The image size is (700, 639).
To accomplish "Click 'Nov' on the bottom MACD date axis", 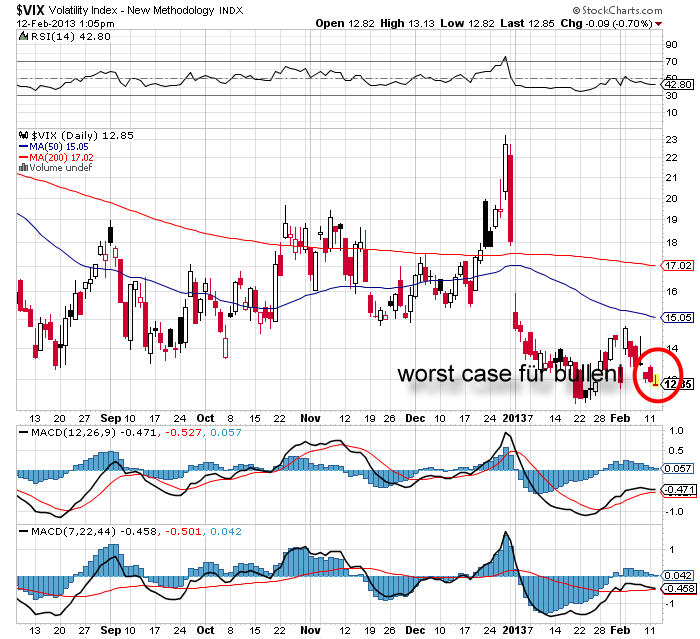I will point(310,631).
